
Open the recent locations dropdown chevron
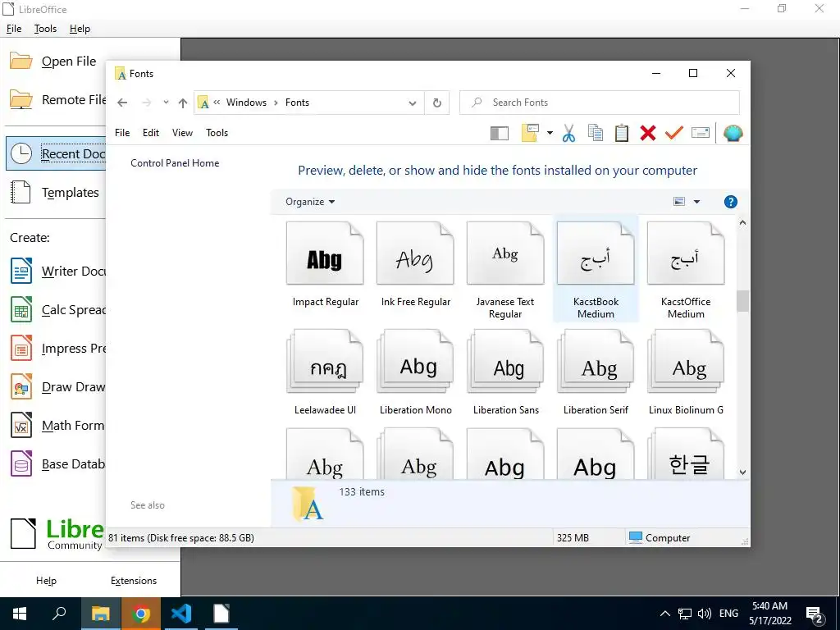coord(166,103)
